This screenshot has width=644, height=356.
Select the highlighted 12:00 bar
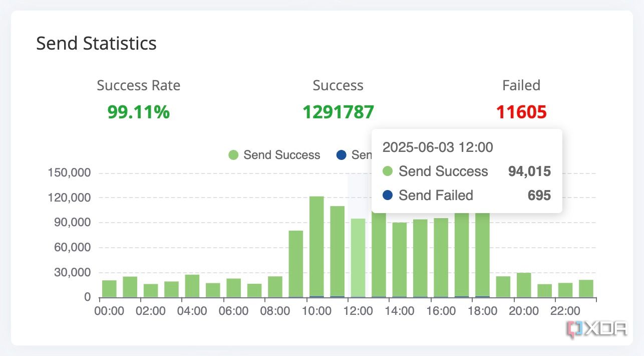358,258
